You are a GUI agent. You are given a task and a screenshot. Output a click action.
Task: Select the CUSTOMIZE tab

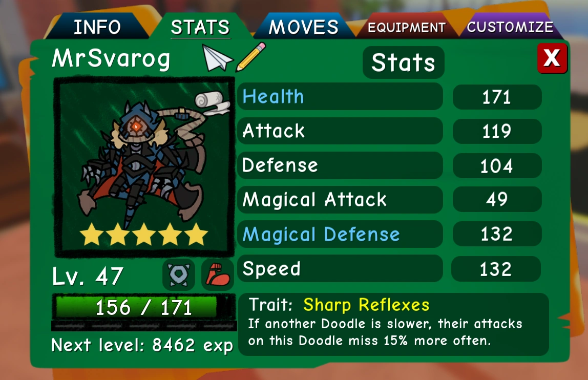click(x=510, y=27)
